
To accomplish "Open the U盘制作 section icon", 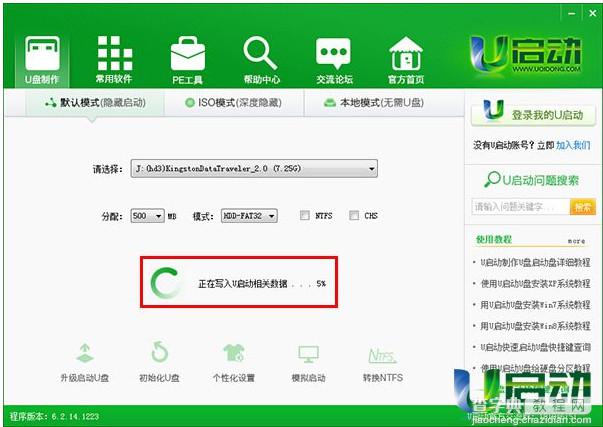I will [42, 54].
